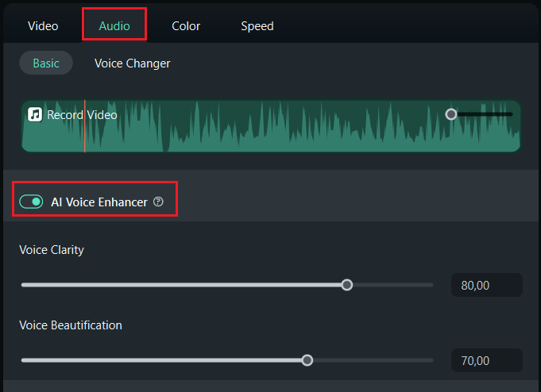This screenshot has height=392, width=541.
Task: Click the Voice Beautification slider handle
Action: coord(307,360)
